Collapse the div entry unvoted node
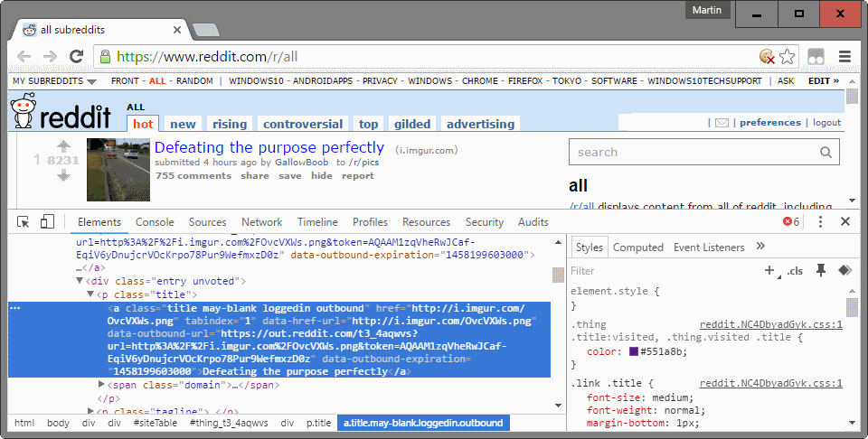This screenshot has width=868, height=439. (80, 281)
